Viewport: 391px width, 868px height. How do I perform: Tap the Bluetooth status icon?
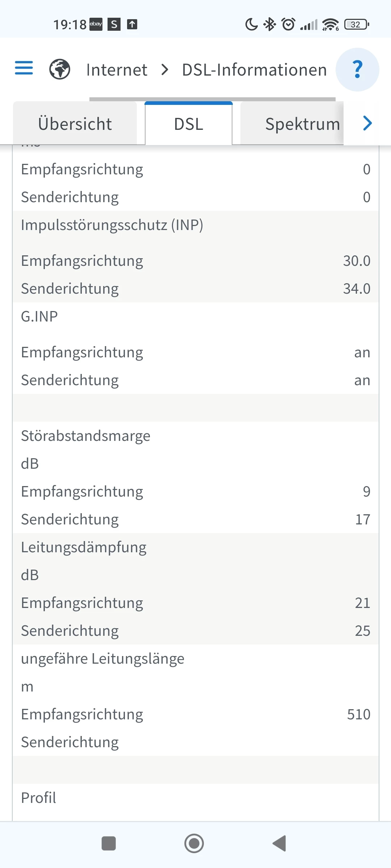[x=270, y=25]
